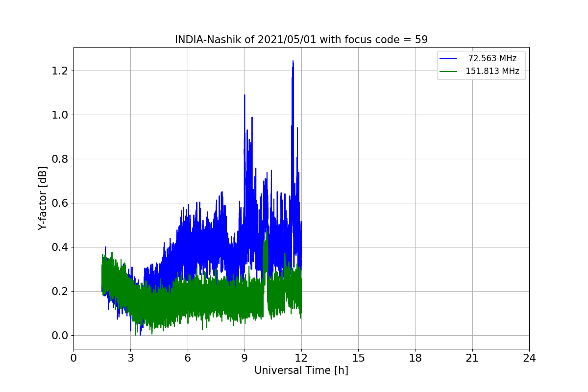Click y-axis tick label 1.2

(x=60, y=71)
